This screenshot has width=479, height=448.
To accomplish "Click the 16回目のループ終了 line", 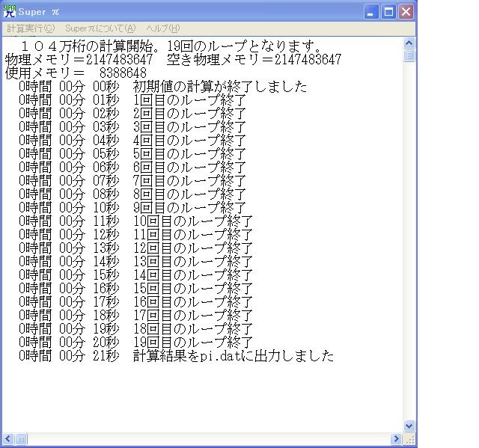I will (x=135, y=302).
